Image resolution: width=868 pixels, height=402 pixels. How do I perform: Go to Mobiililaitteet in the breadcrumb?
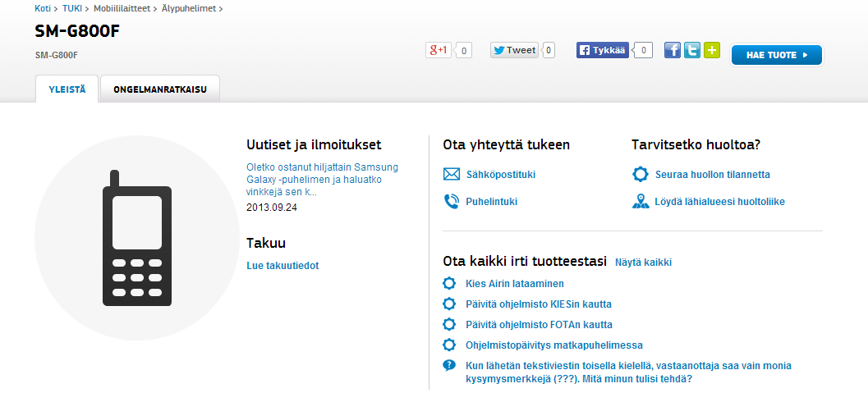point(122,8)
